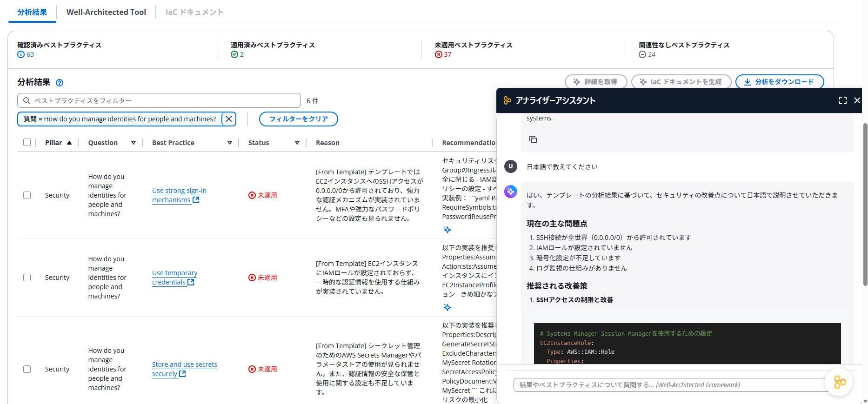Click the copy icon in assistant message
The width and height of the screenshot is (868, 404).
[533, 139]
